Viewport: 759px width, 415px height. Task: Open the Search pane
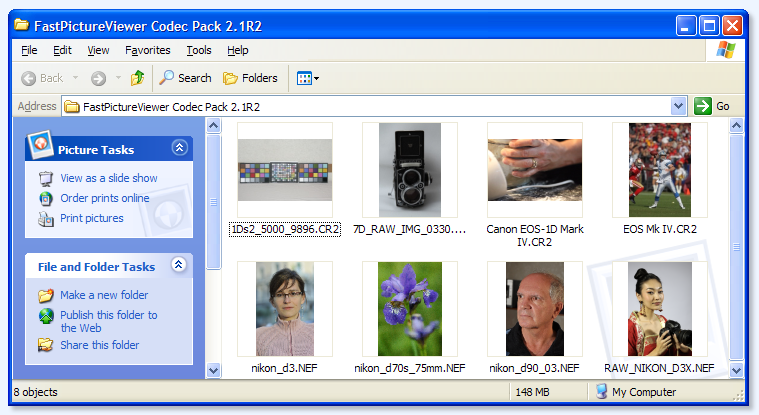coord(185,77)
